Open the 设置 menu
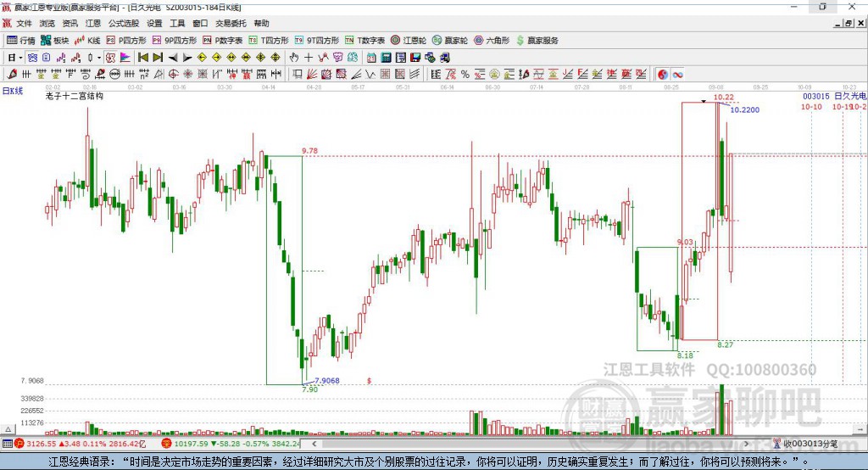 [x=154, y=23]
